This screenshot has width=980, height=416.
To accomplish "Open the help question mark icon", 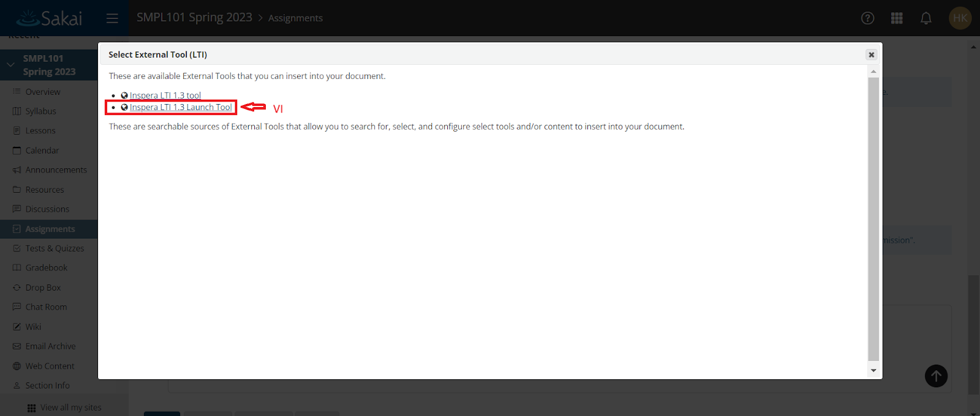I will click(x=867, y=18).
